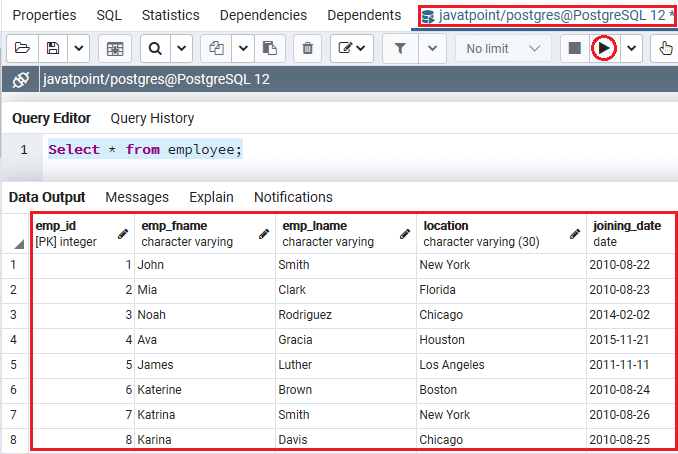The height and width of the screenshot is (454, 678).
Task: Click the stop query square button
Action: coord(575,48)
